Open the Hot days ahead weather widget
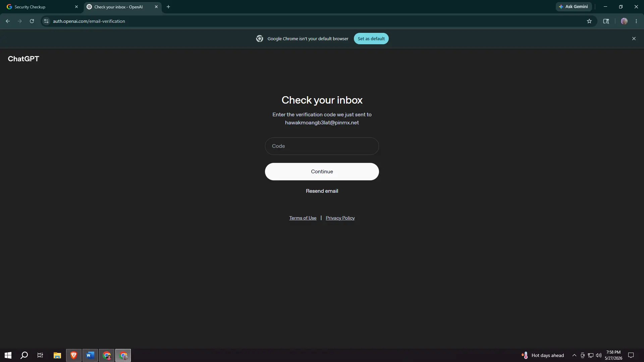 543,355
